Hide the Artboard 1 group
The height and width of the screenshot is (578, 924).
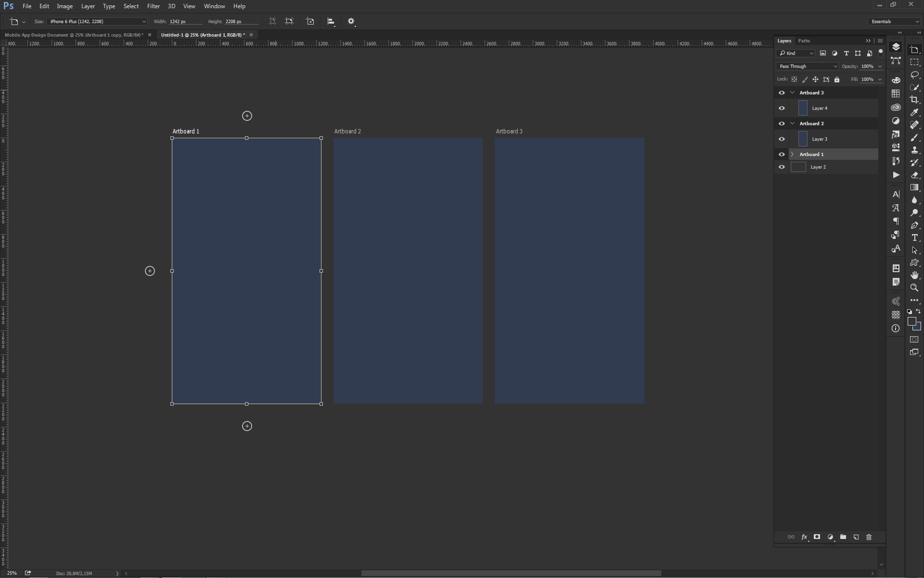click(x=782, y=155)
